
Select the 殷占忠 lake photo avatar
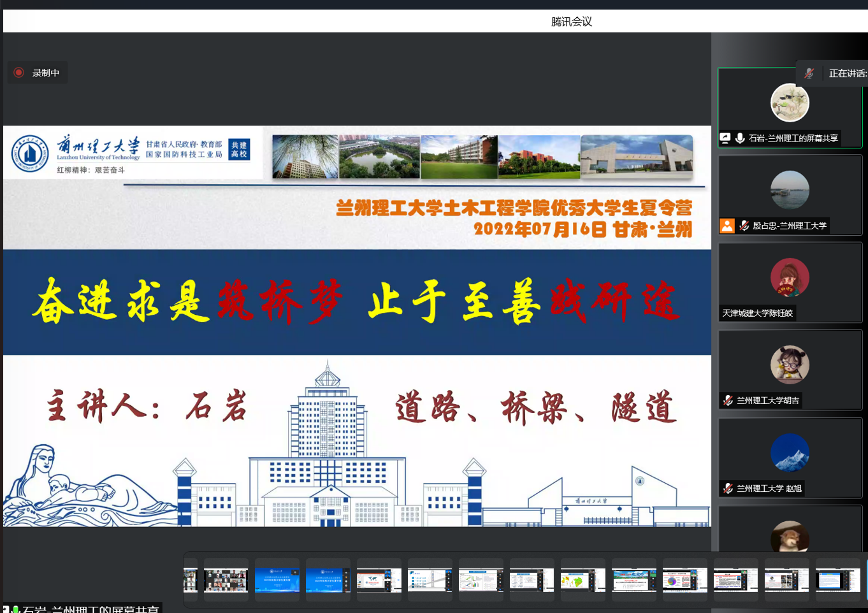[x=790, y=190]
